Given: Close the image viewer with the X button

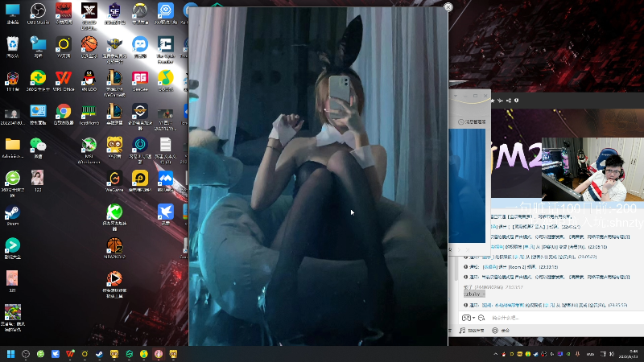Looking at the screenshot, I should pos(448,7).
